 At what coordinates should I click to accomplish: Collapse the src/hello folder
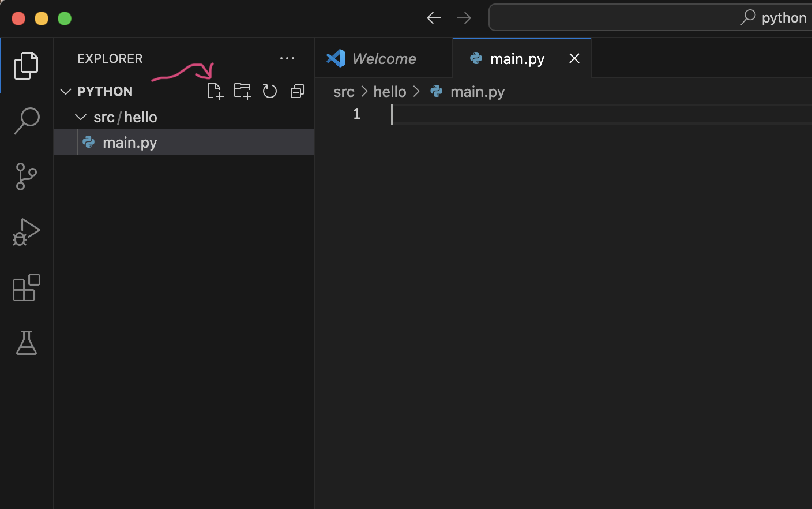tap(81, 117)
